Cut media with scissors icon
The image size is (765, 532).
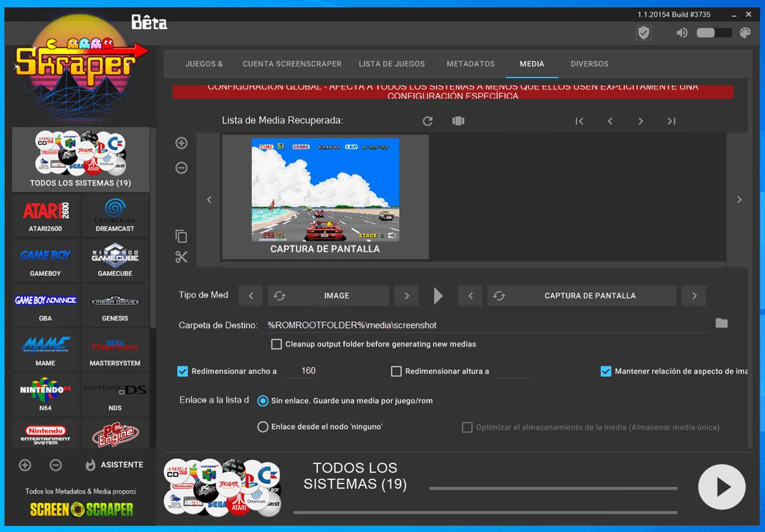pyautogui.click(x=181, y=257)
